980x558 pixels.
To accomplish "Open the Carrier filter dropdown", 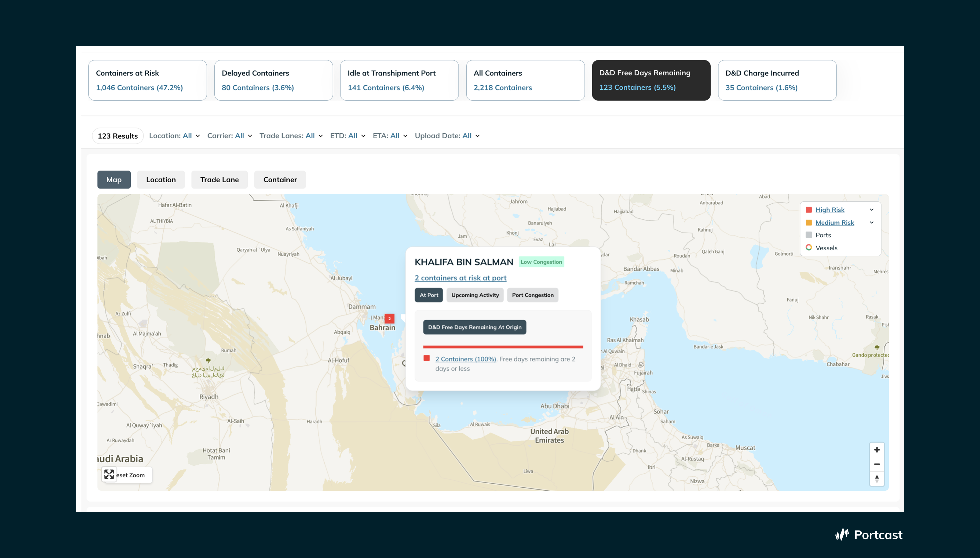I will 229,136.
